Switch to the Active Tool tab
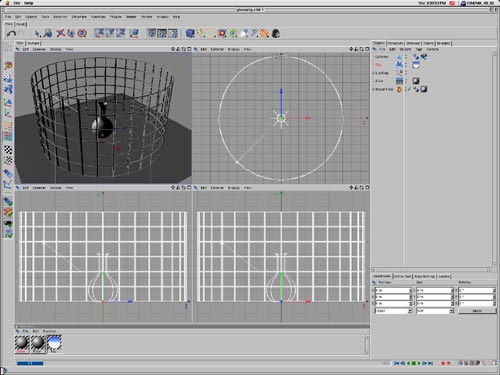 [x=403, y=277]
